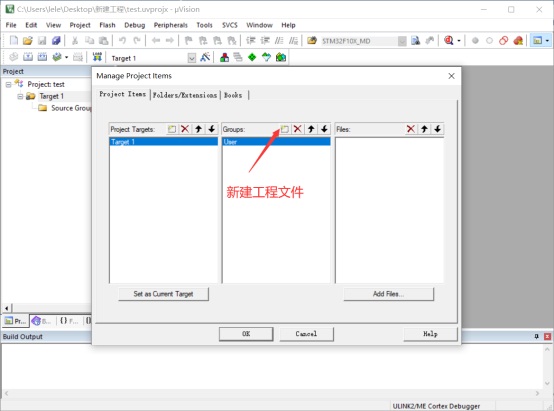This screenshot has width=554, height=411.
Task: Switch to the Folders/Extensions tab
Action: (x=185, y=95)
